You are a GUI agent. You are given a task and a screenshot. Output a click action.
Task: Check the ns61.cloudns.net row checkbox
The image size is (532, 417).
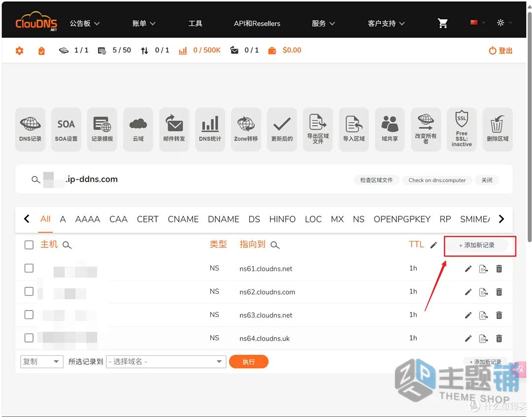tap(29, 268)
